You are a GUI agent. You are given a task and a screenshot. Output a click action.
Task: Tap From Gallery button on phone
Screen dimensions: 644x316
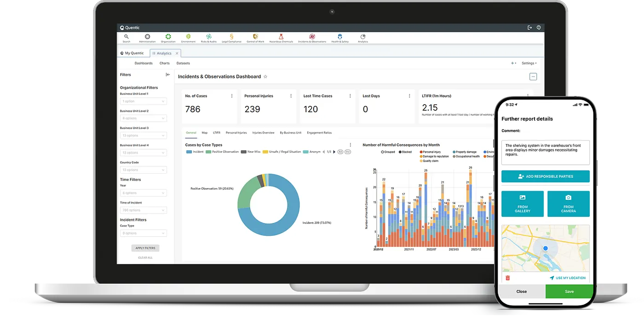point(523,204)
